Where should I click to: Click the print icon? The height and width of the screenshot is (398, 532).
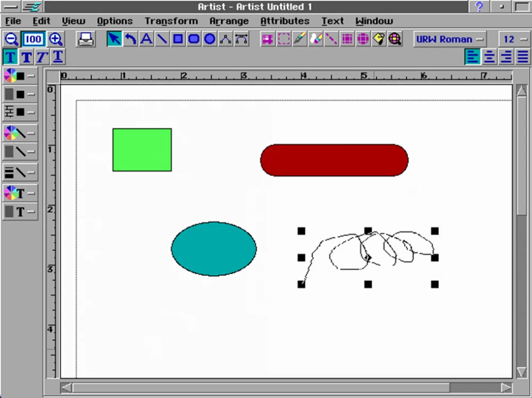tap(85, 38)
